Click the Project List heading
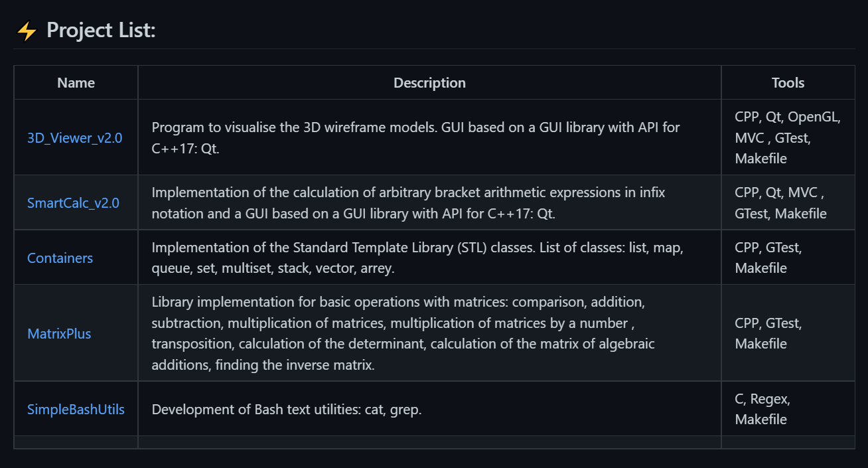The height and width of the screenshot is (468, 868). coord(101,31)
